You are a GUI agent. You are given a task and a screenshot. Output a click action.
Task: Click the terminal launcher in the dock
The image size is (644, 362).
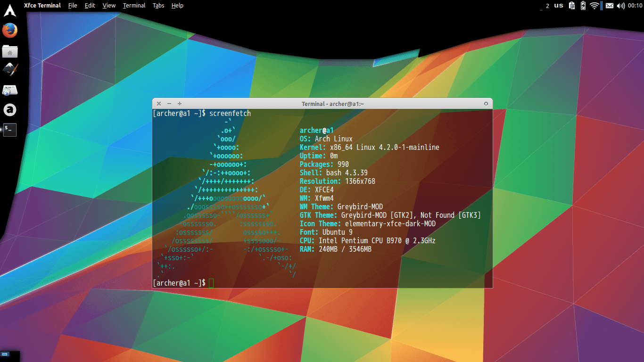point(10,130)
